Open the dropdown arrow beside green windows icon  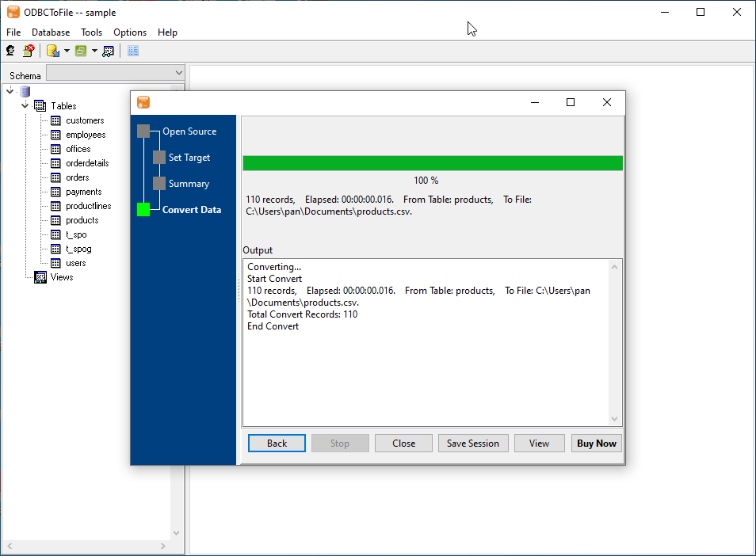point(94,51)
